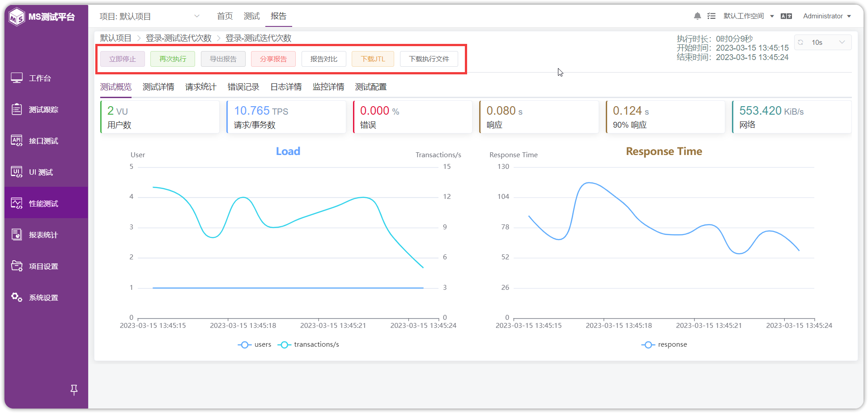Switch to the 日志详情 tab
The height and width of the screenshot is (413, 868).
pos(286,87)
